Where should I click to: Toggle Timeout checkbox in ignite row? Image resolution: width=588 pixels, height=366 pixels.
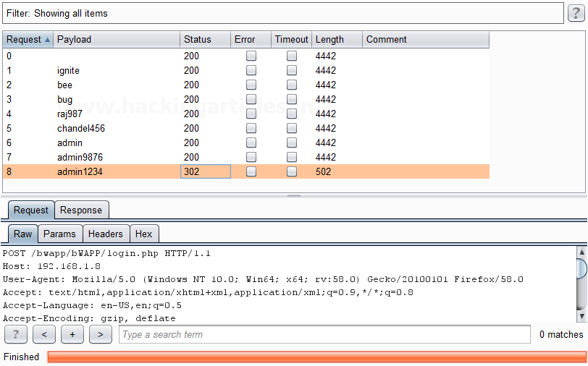[x=292, y=70]
